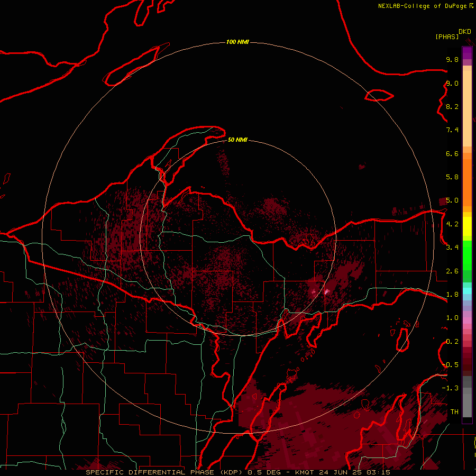Click the NEXLAB-College of DuPage credit text
This screenshot has height=476, width=476.
422,6
